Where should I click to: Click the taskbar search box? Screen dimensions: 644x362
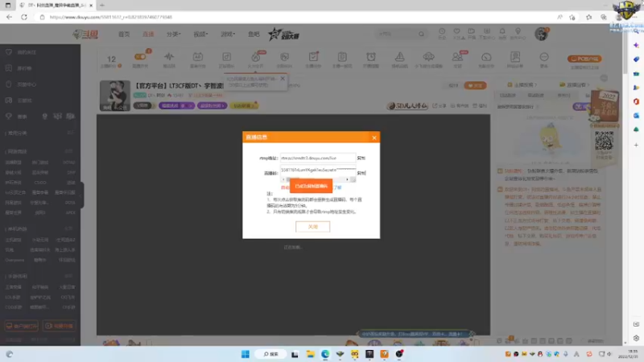pos(271,354)
